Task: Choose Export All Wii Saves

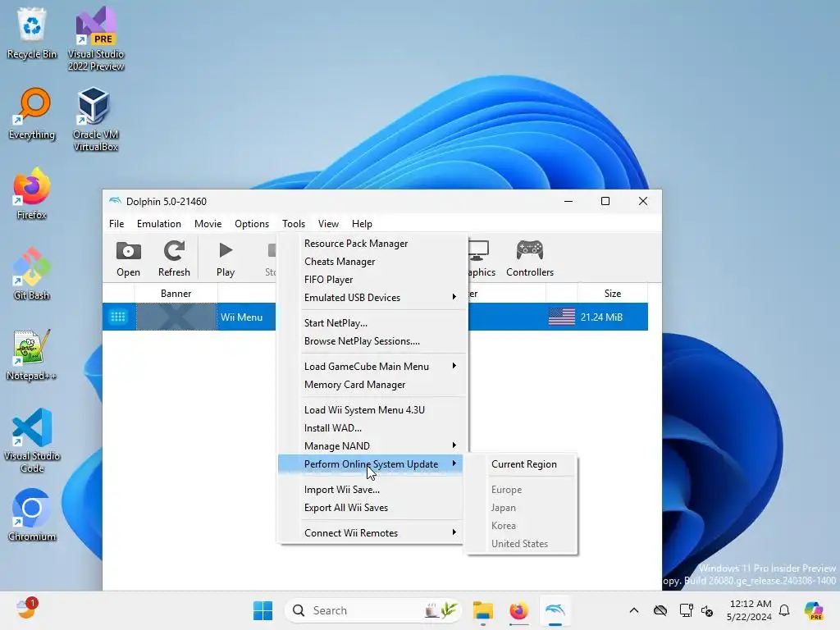Action: (371, 508)
